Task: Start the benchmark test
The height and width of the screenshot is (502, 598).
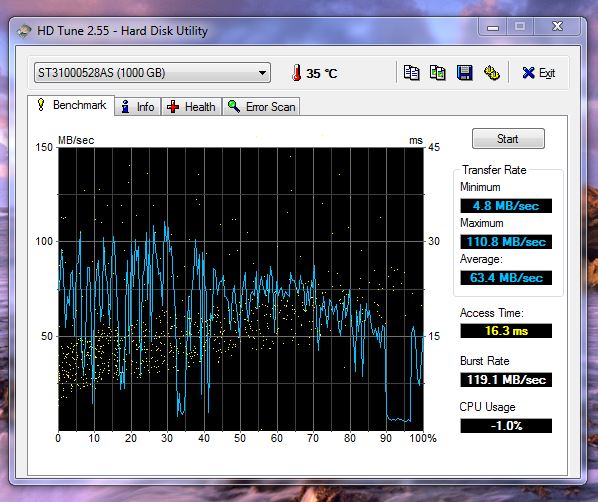Action: click(x=508, y=138)
